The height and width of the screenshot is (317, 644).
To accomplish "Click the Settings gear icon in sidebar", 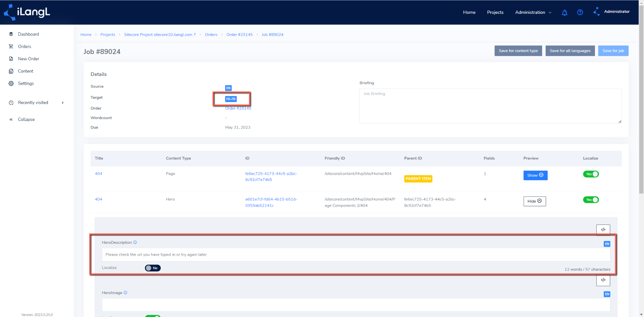I will coord(11,83).
